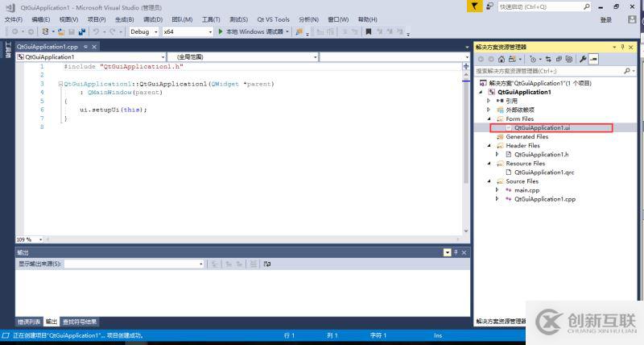Open Output panel window position dropdown arrow
644x345 pixels.
(x=448, y=252)
